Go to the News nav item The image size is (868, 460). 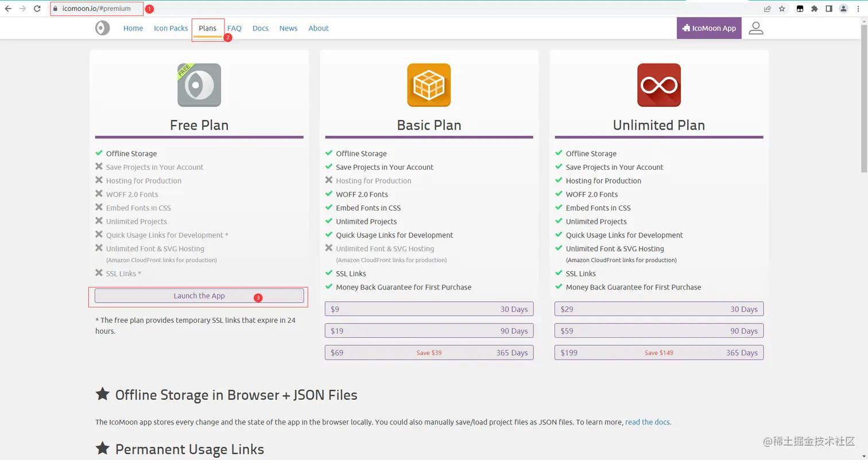pyautogui.click(x=289, y=28)
